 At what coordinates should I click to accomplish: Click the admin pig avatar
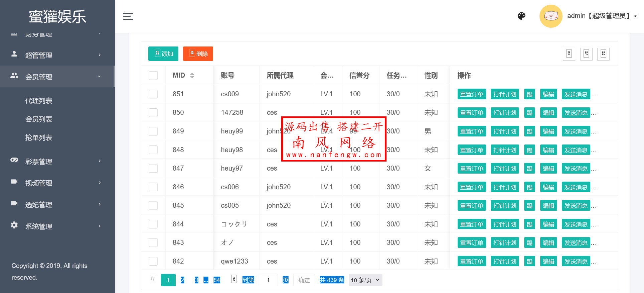click(551, 16)
